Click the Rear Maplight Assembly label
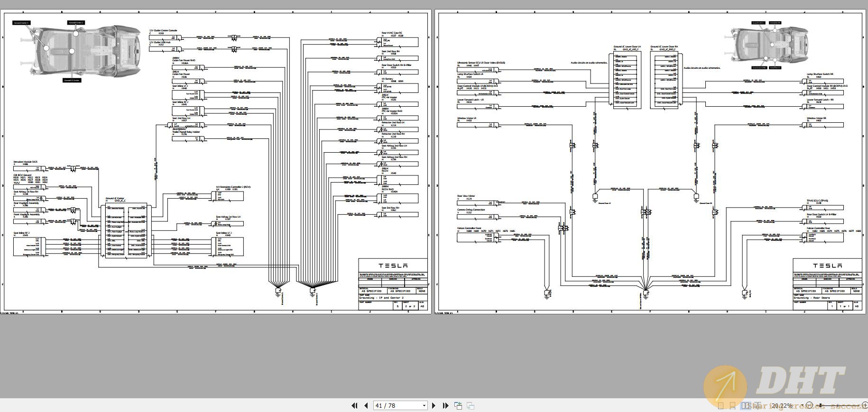The image size is (868, 412). pos(26,203)
